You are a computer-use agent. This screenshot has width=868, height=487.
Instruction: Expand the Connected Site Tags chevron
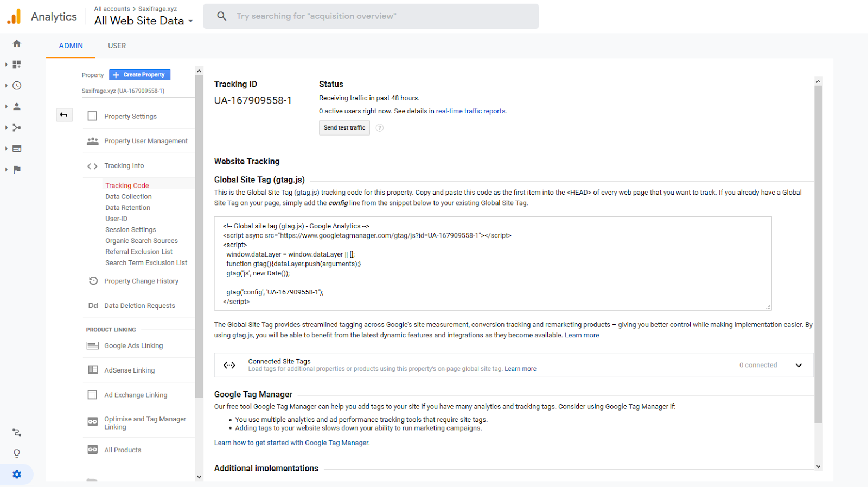(799, 365)
